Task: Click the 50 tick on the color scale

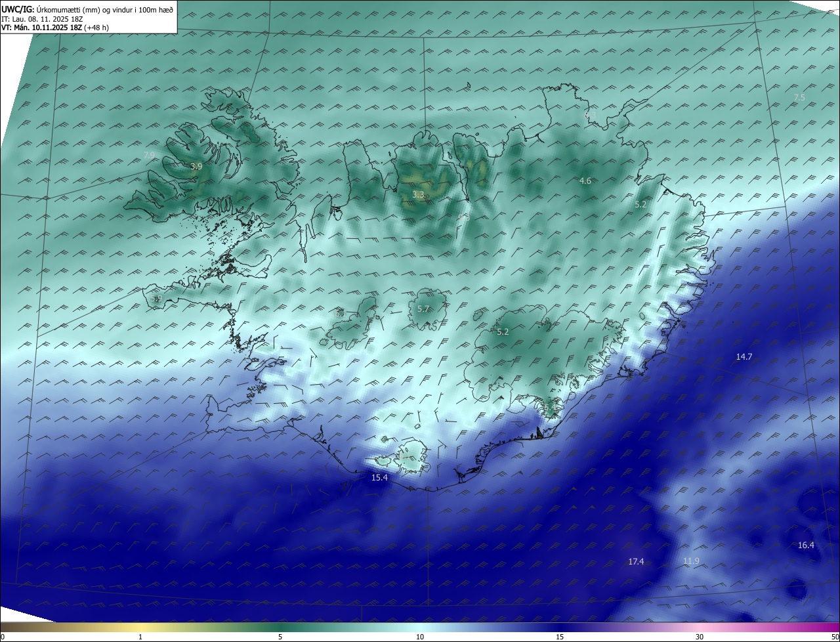Action: tap(835, 637)
